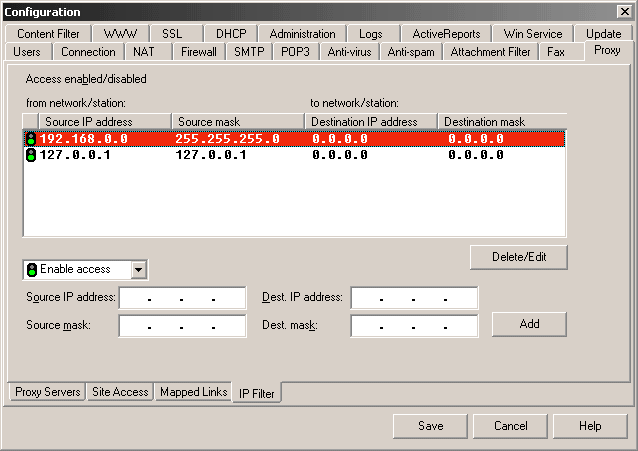This screenshot has height=451, width=638.
Task: Click the traffic light icon for 127.0.0.1
Action: [31, 155]
